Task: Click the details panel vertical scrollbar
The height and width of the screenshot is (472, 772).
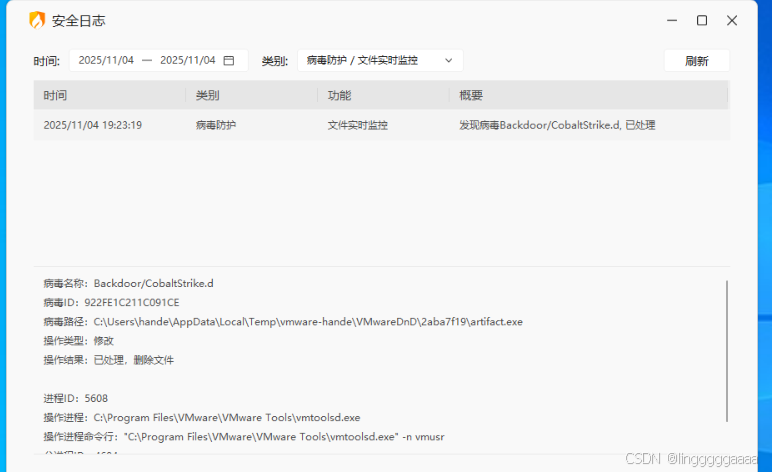Action: (727, 351)
